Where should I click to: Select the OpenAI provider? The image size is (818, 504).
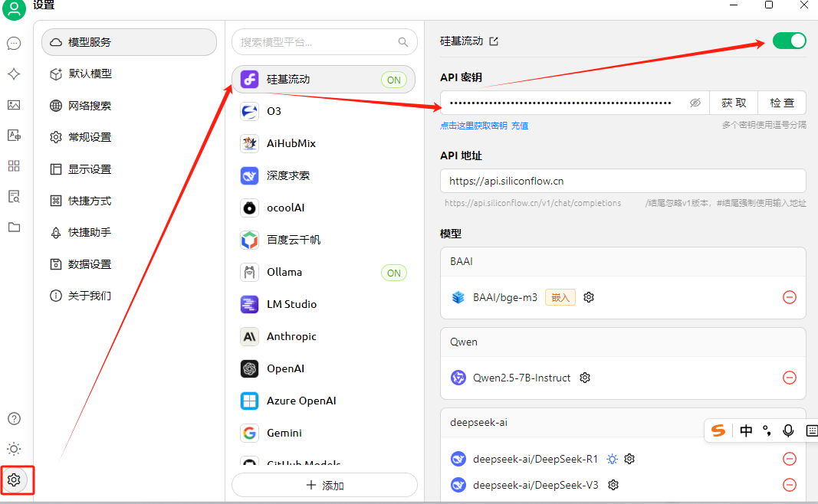pyautogui.click(x=324, y=368)
